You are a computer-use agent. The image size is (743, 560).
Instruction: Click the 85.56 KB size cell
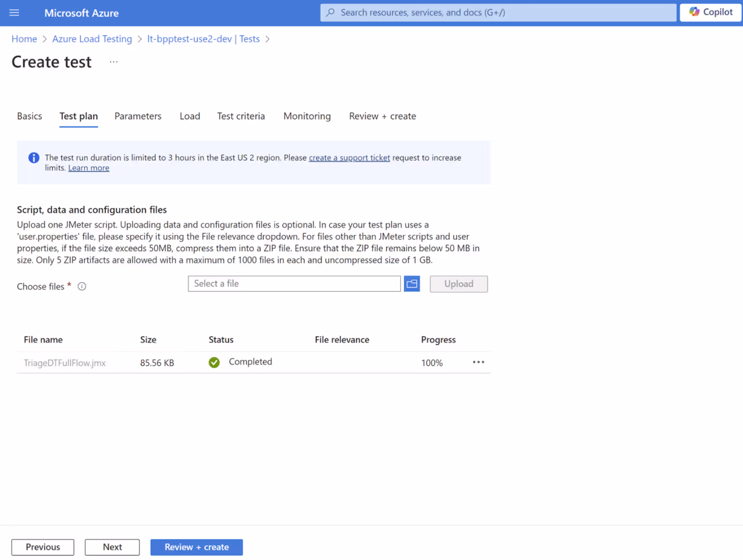(x=157, y=363)
